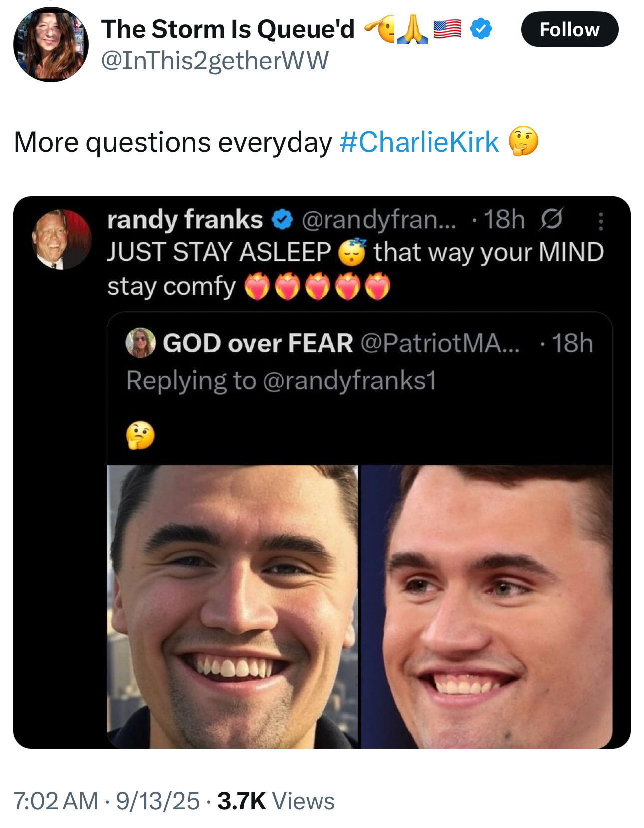
Task: Click the 3.7K Views count
Action: [x=276, y=801]
